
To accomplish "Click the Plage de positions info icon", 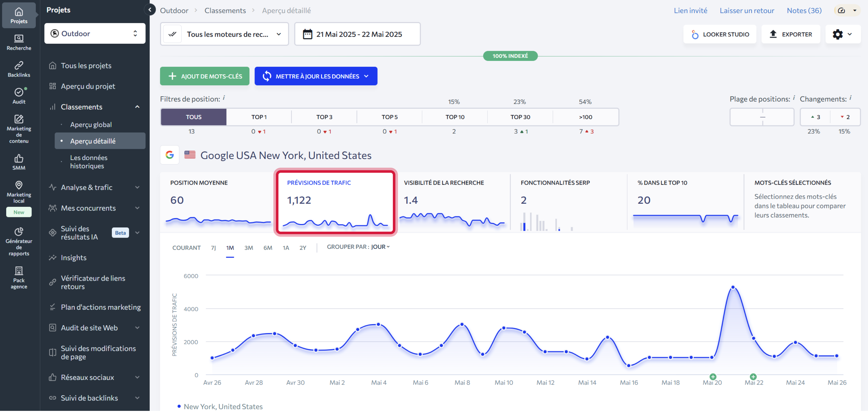I will pyautogui.click(x=794, y=98).
